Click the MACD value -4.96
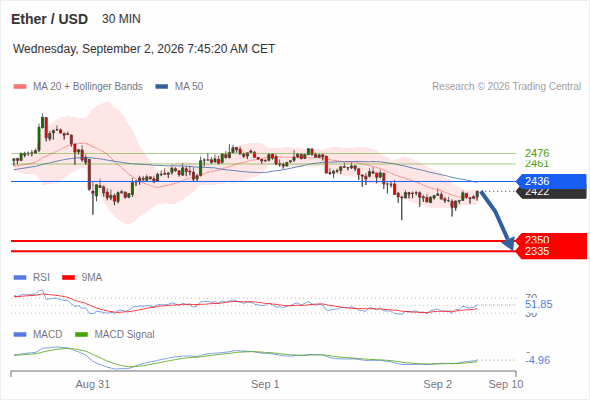Image resolution: width=590 pixels, height=400 pixels. (x=538, y=360)
